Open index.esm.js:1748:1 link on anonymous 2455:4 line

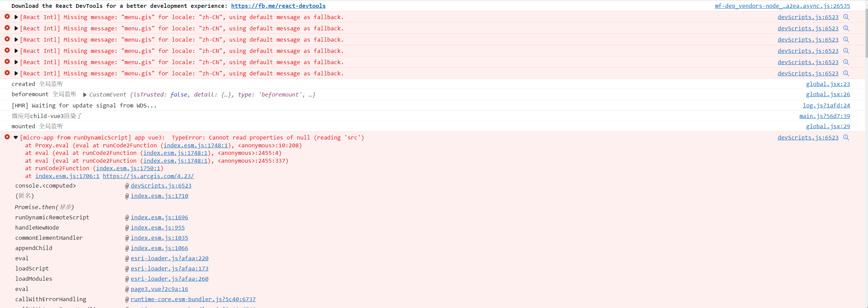[x=175, y=153]
